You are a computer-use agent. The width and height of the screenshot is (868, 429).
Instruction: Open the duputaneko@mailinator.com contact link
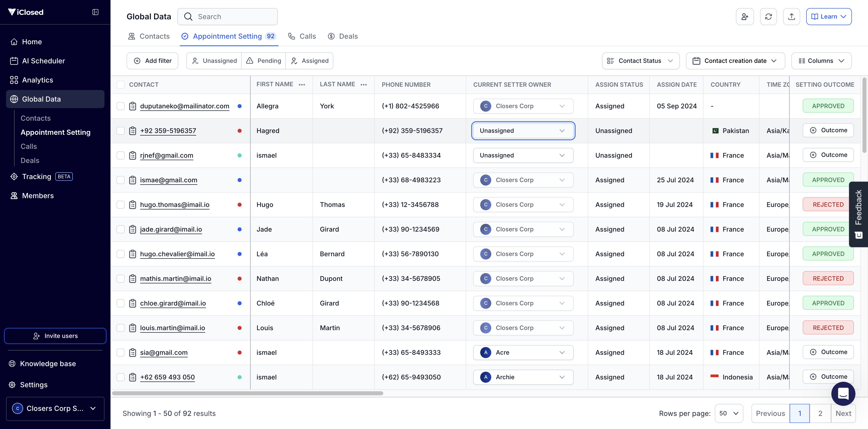coord(184,106)
